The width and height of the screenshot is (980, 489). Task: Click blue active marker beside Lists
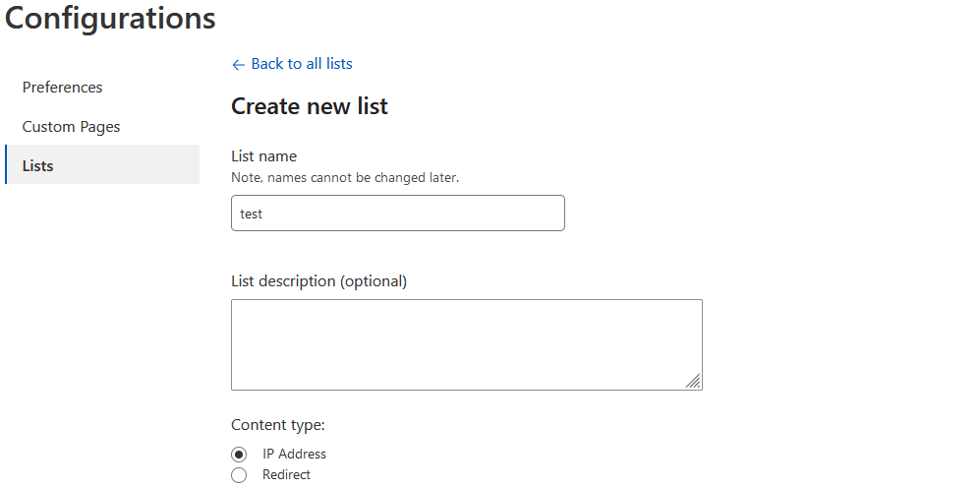point(6,164)
